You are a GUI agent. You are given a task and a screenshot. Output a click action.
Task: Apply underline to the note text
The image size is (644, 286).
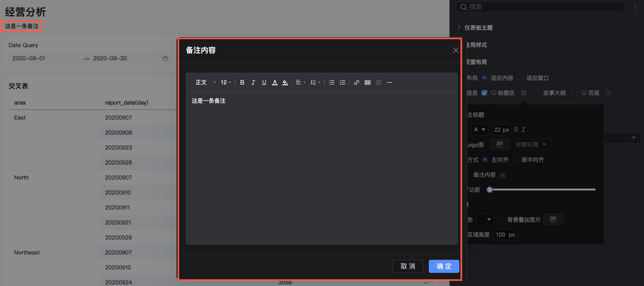[x=264, y=82]
